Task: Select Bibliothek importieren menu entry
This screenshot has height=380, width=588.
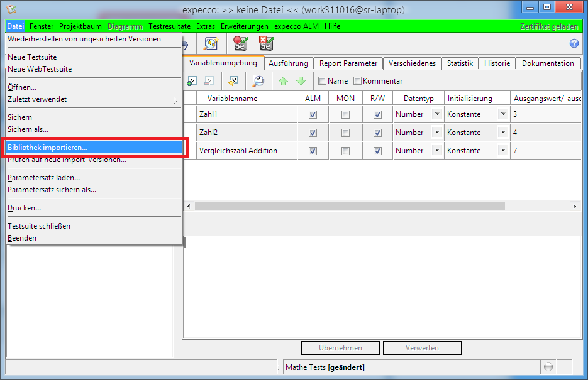Action: pos(93,148)
